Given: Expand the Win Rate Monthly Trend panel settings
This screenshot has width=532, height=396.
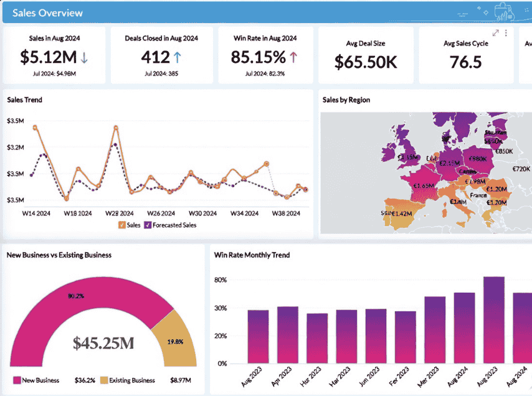Looking at the screenshot, I should pyautogui.click(x=522, y=255).
